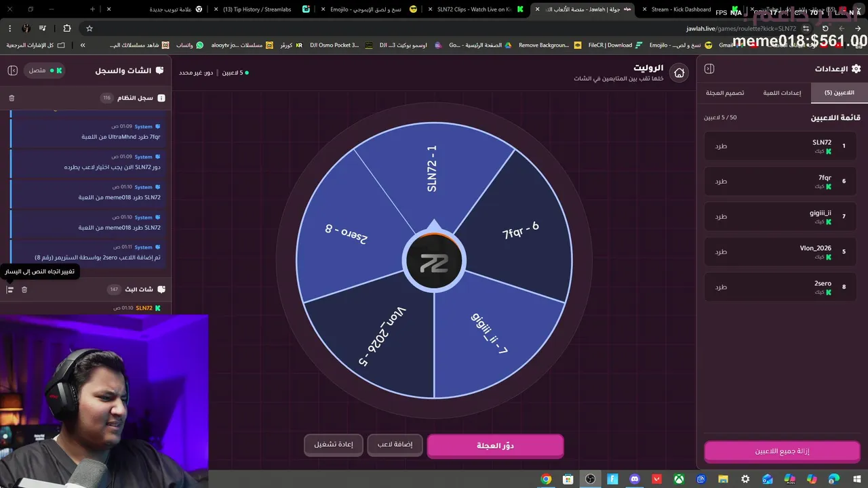
Task: Click the 2sero - 8 wheel segment
Action: pyautogui.click(x=345, y=232)
